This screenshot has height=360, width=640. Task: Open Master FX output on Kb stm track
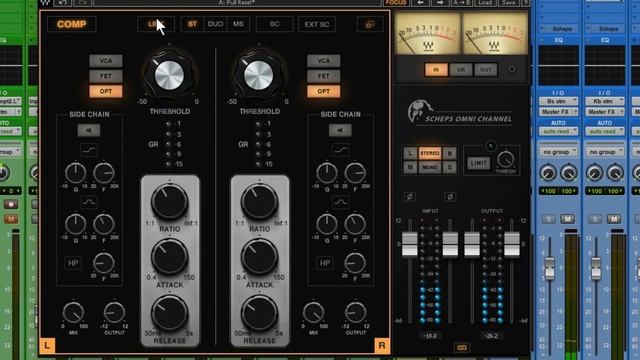coord(605,111)
